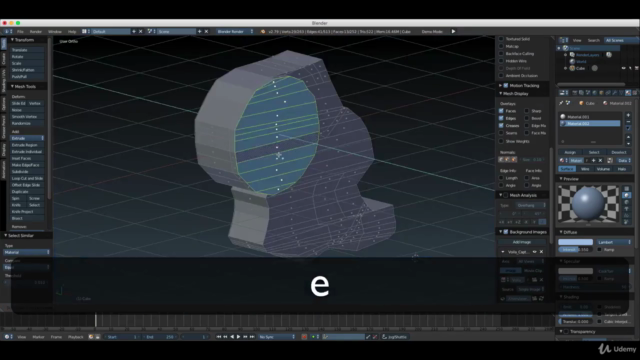The width and height of the screenshot is (640, 360).
Task: Enable Show Weights checkbox
Action: 501,141
